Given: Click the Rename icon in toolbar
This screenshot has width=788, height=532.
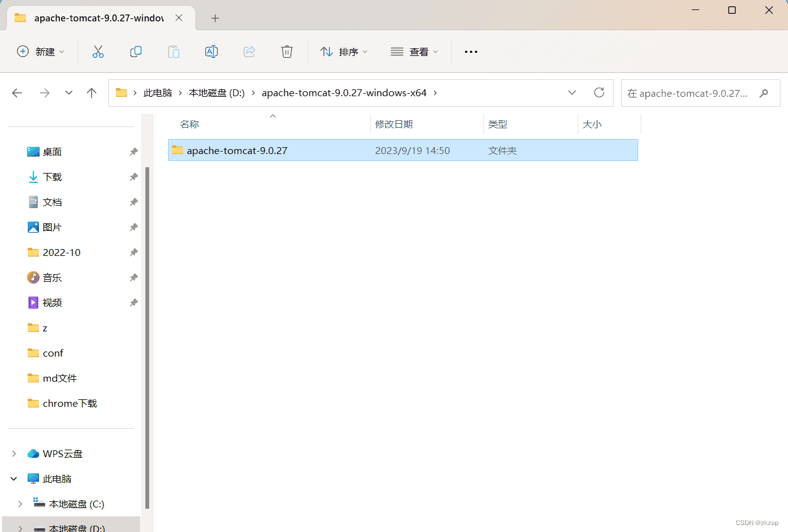Looking at the screenshot, I should (x=211, y=52).
